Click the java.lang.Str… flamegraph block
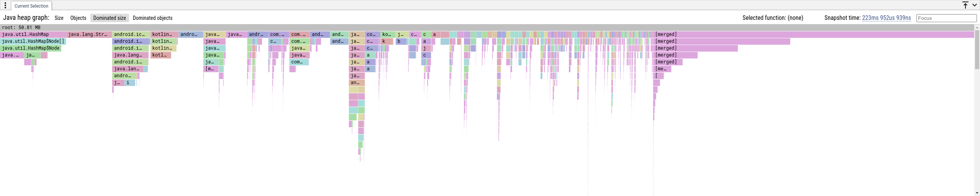Image resolution: width=980 pixels, height=196 pixels. click(x=89, y=34)
